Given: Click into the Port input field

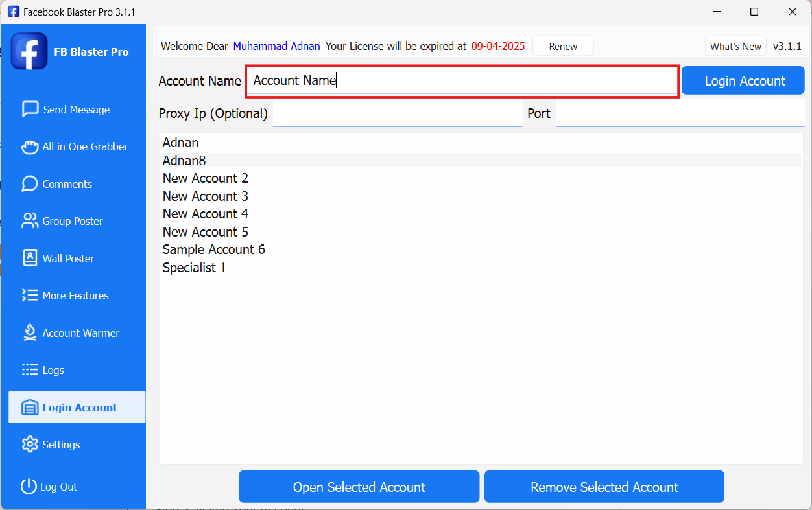Looking at the screenshot, I should 679,113.
